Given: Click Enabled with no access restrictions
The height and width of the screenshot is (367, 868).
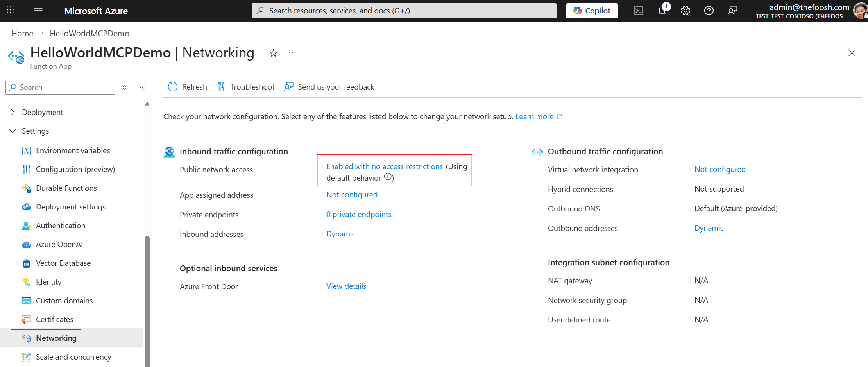Looking at the screenshot, I should [x=385, y=167].
